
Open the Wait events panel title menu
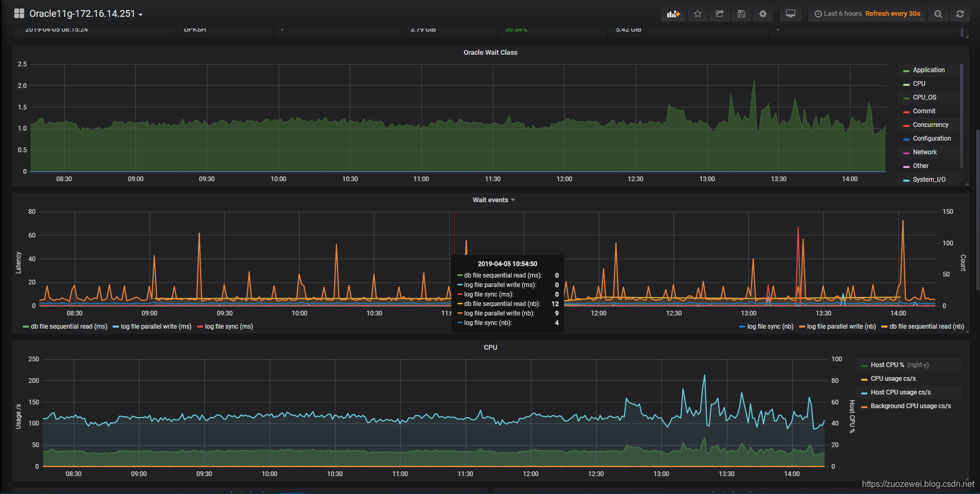pos(493,200)
